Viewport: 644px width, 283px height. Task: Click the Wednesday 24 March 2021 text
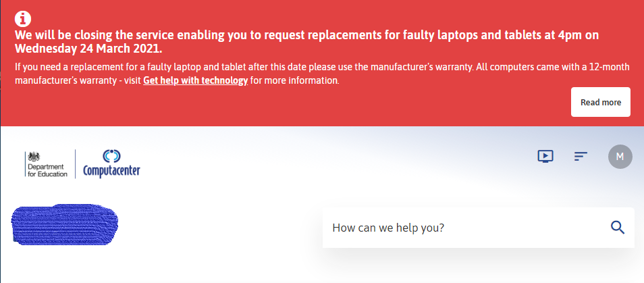click(89, 49)
